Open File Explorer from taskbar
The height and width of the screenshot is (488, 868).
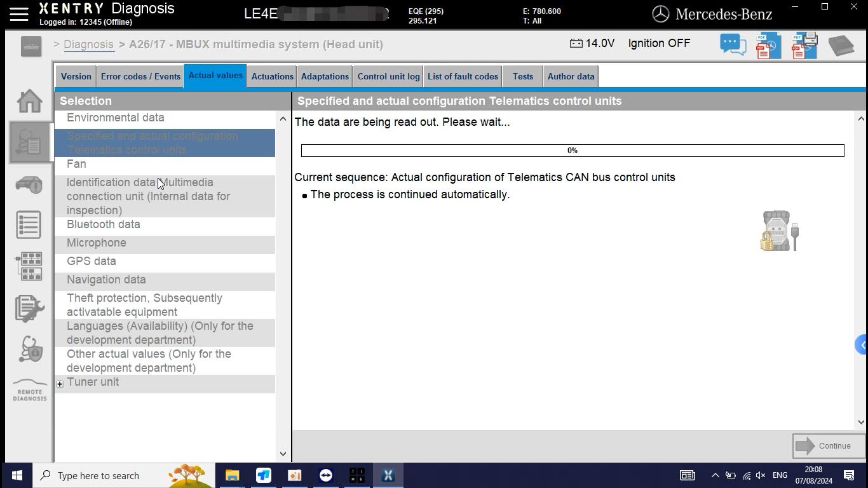pyautogui.click(x=232, y=475)
